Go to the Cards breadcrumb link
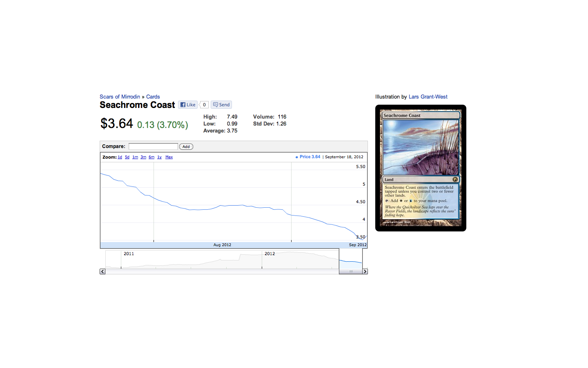 (153, 97)
